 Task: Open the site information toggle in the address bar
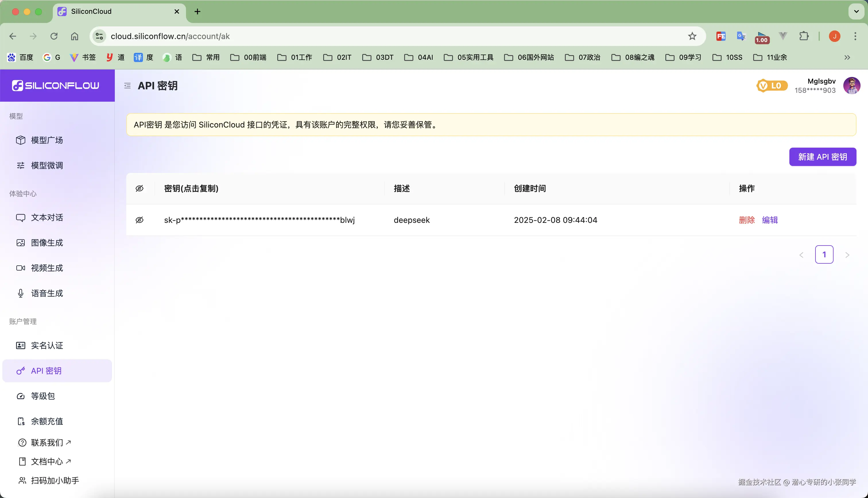coord(99,36)
